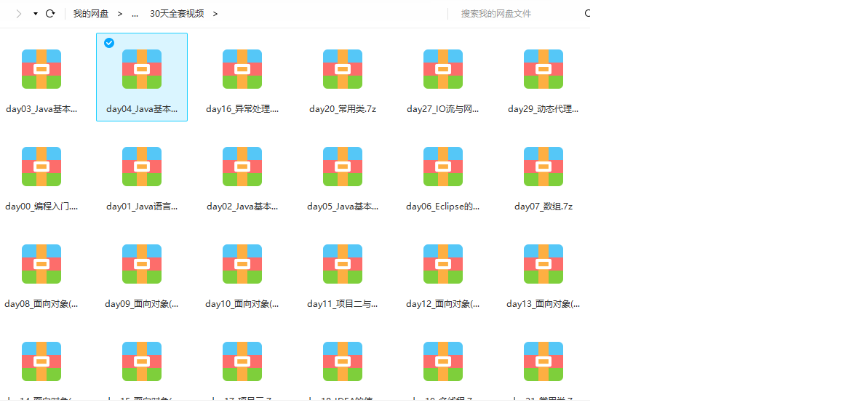Click the day12_面向对象 file name label
This screenshot has width=868, height=416.
[x=443, y=304]
